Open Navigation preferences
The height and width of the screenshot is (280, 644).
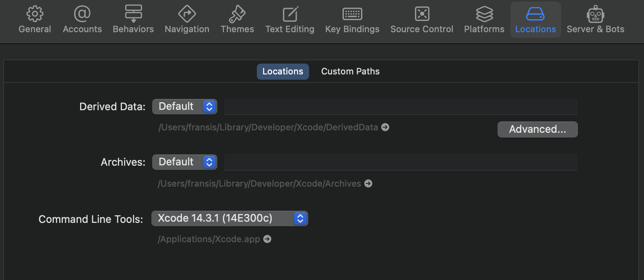[x=187, y=20]
